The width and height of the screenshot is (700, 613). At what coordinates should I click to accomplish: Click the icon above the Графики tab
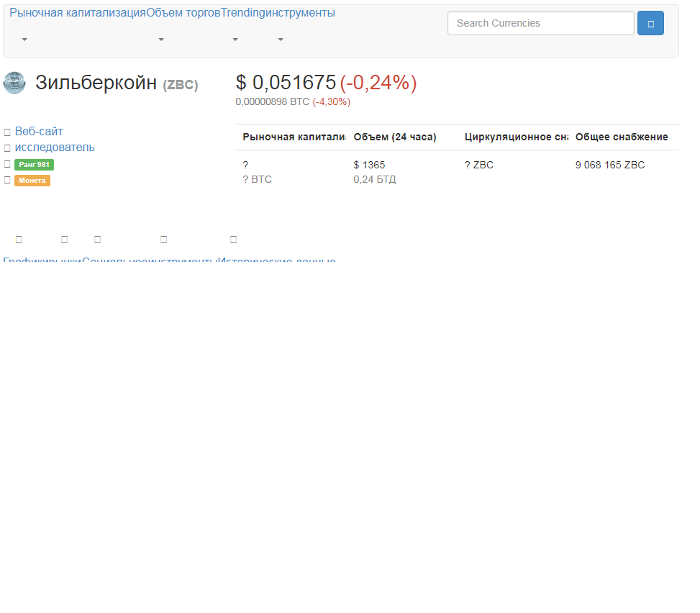click(19, 240)
